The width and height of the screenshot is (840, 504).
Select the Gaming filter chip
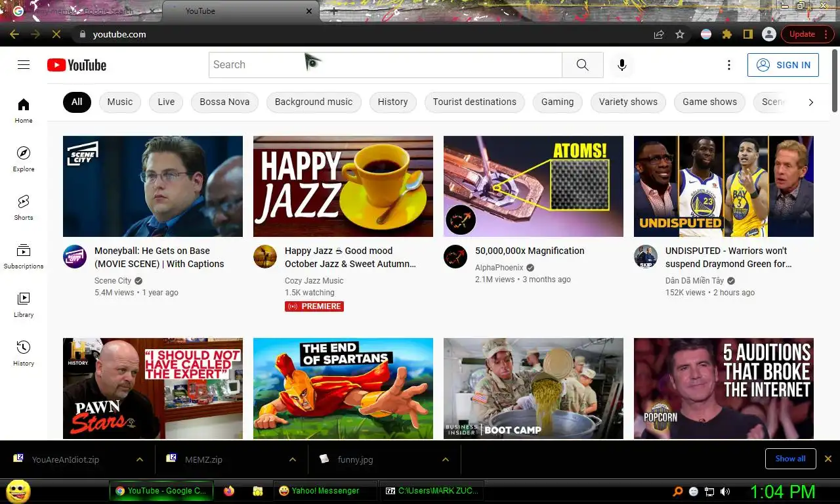pos(557,102)
